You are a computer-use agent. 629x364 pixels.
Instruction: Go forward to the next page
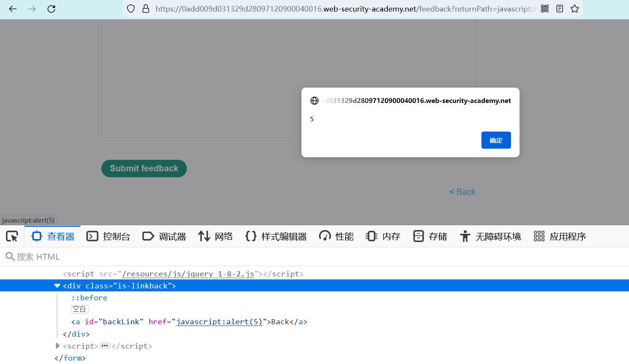point(32,9)
